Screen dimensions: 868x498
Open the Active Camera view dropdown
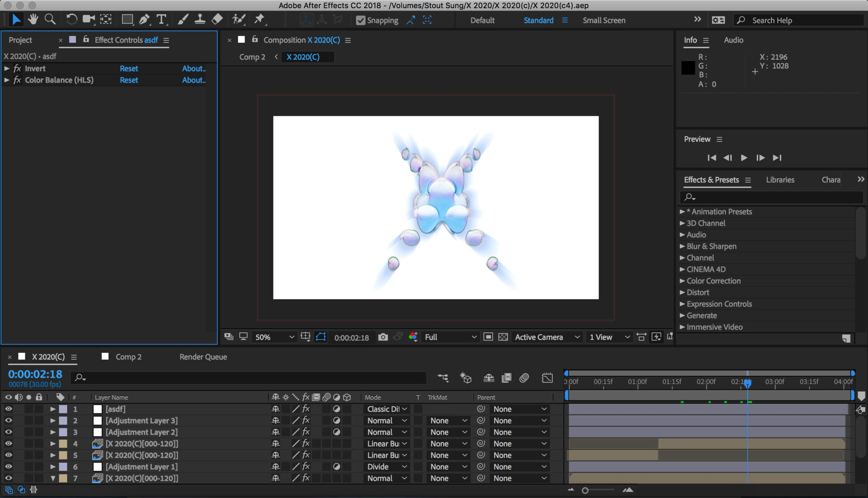click(x=547, y=337)
